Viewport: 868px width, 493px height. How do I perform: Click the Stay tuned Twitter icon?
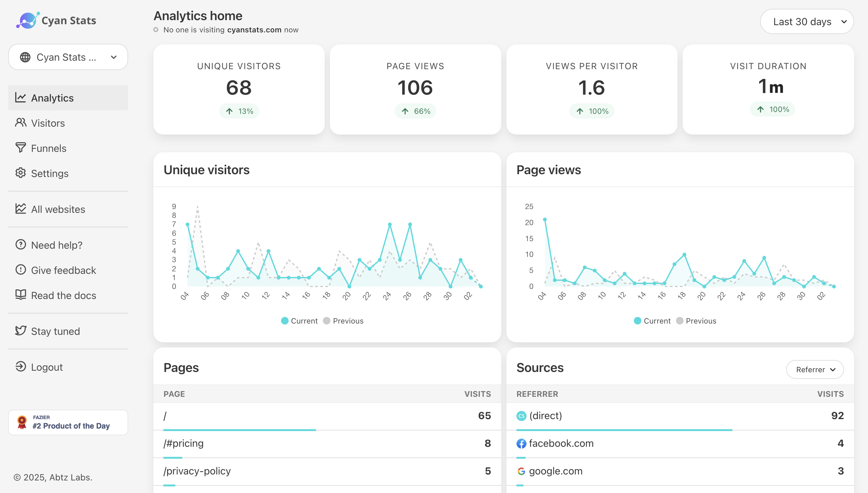point(21,331)
